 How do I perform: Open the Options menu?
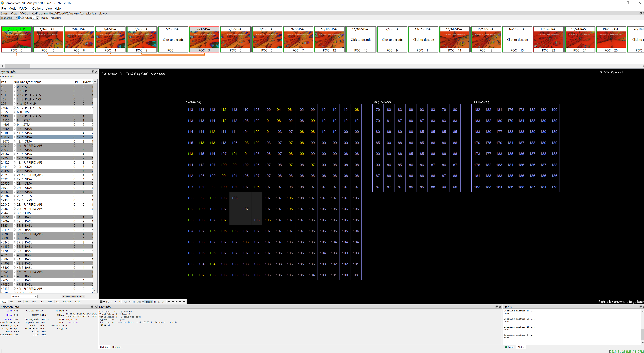point(37,8)
